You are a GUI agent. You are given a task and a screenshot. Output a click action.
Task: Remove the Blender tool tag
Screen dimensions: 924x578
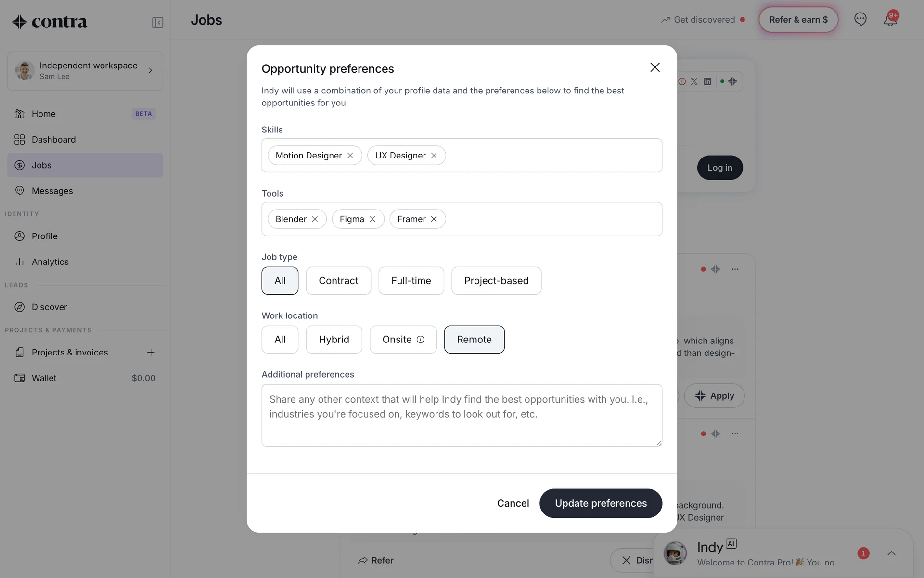coord(315,219)
